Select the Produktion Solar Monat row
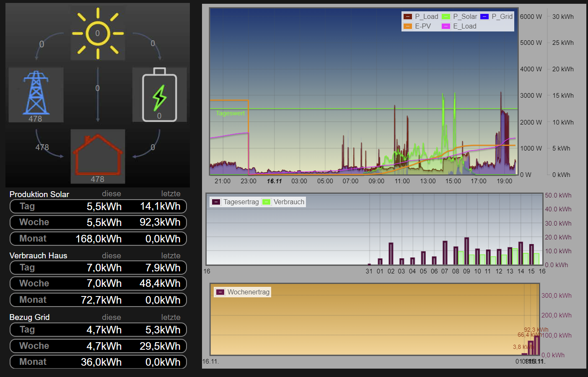Screen dimensions: 588x377 click(x=98, y=239)
